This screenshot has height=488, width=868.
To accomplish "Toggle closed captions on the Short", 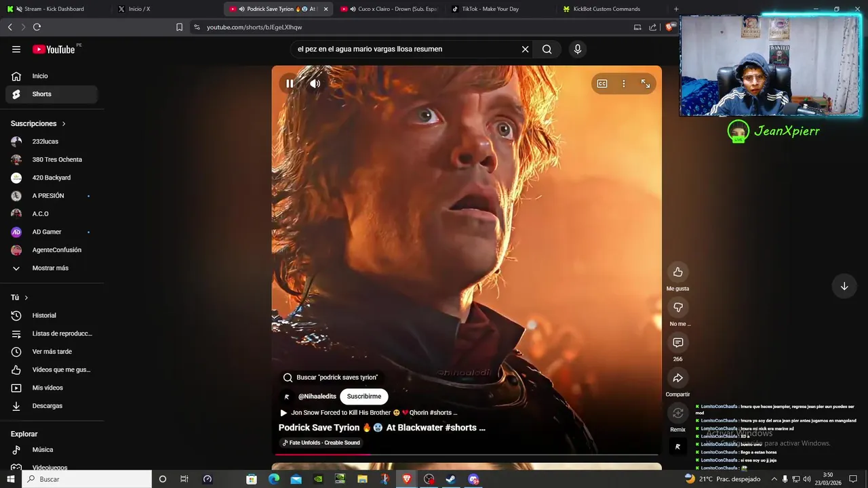I will pos(602,83).
